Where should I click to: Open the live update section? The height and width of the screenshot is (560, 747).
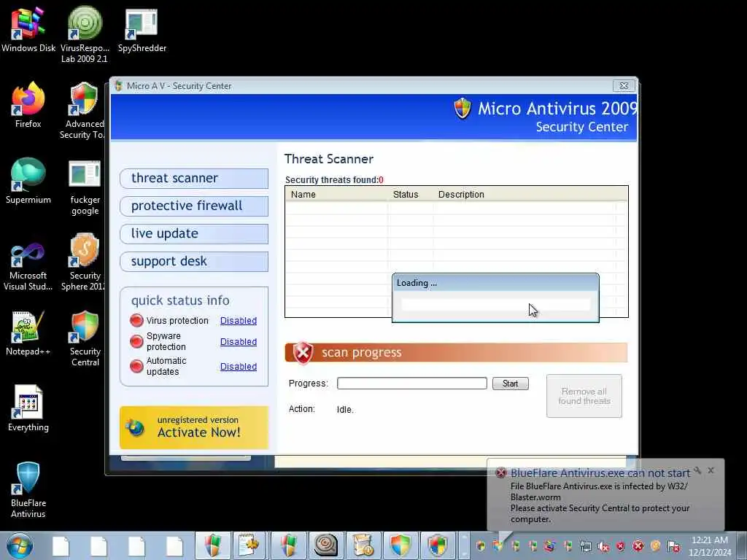(194, 233)
